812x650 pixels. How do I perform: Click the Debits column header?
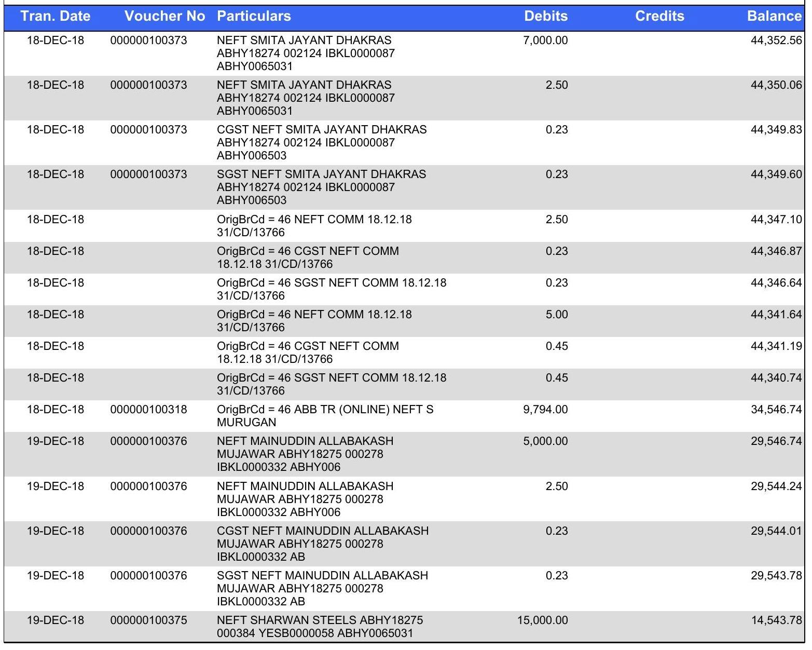[546, 17]
